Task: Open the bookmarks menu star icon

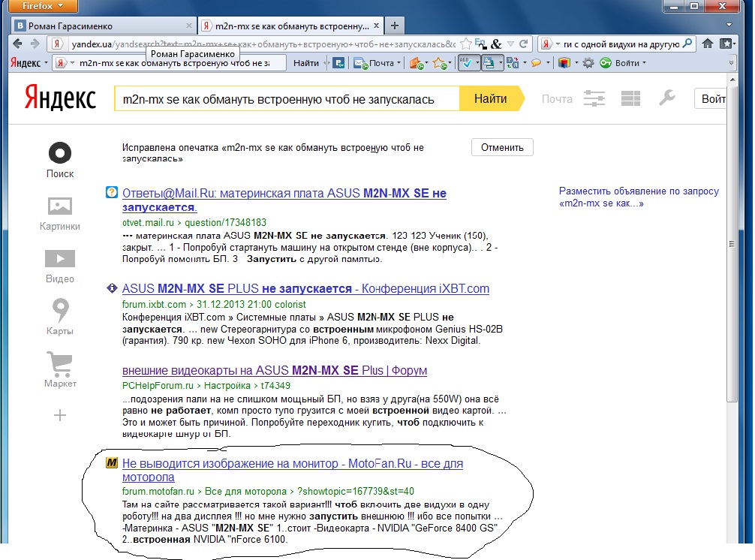Action: pyautogui.click(x=726, y=44)
